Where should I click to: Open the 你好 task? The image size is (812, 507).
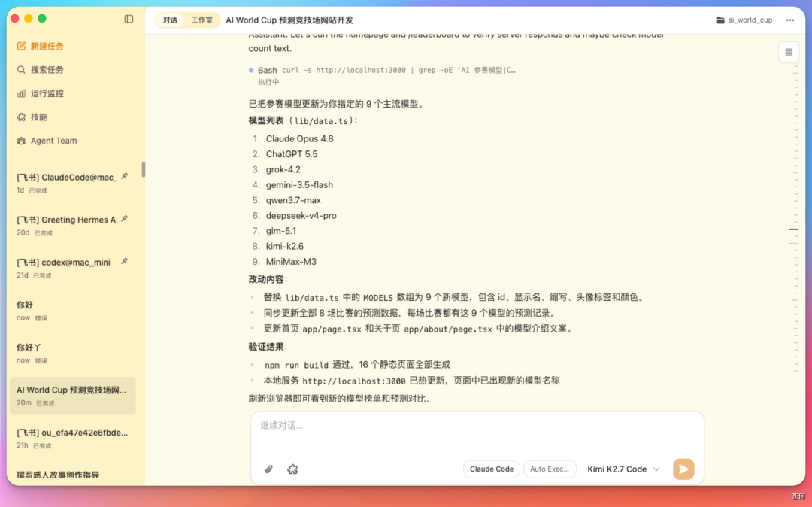(x=72, y=310)
